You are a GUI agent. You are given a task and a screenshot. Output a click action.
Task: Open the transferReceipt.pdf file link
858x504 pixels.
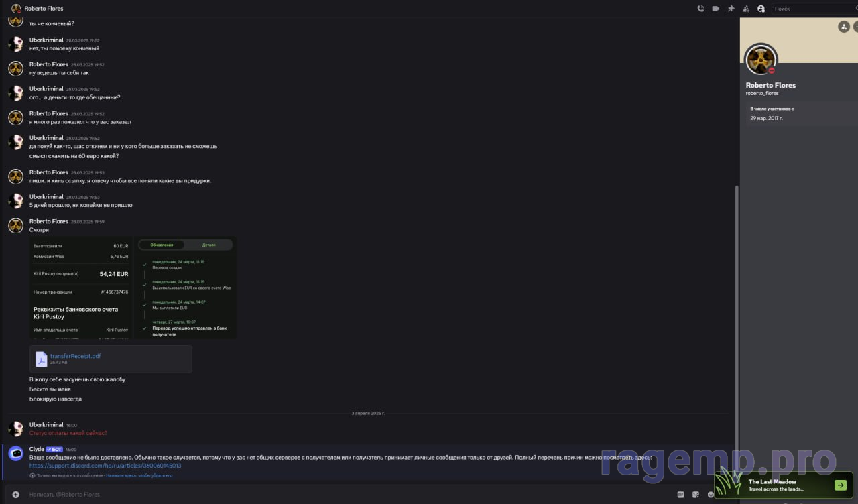75,356
